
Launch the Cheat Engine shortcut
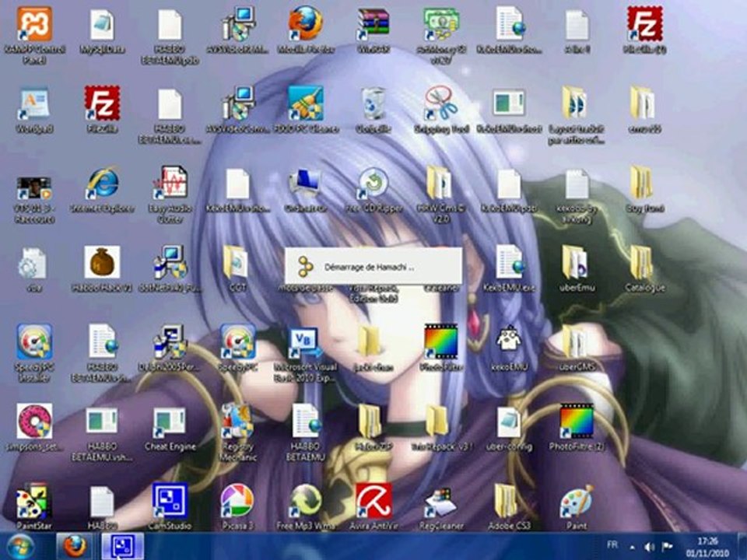click(170, 422)
